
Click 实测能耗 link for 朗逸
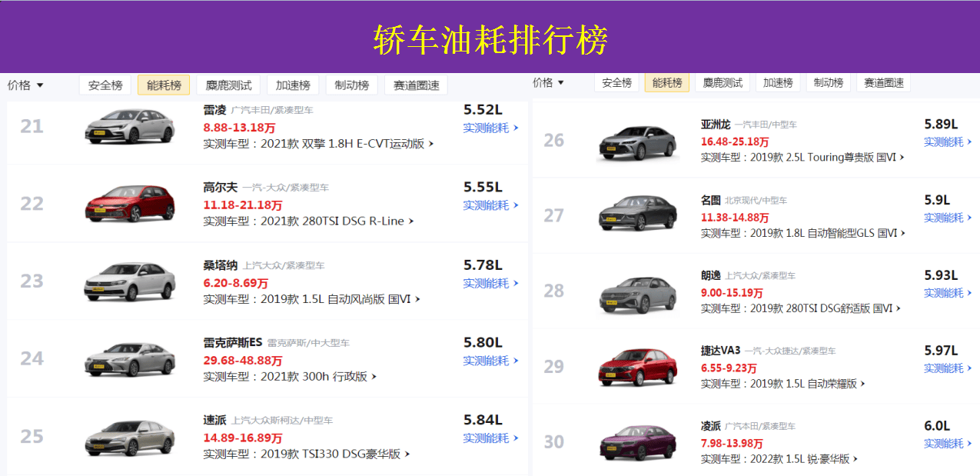tap(948, 293)
